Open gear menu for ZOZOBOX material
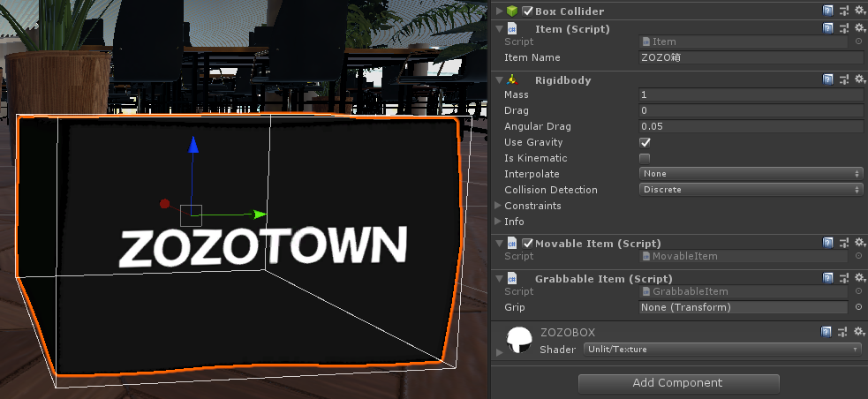 860,332
